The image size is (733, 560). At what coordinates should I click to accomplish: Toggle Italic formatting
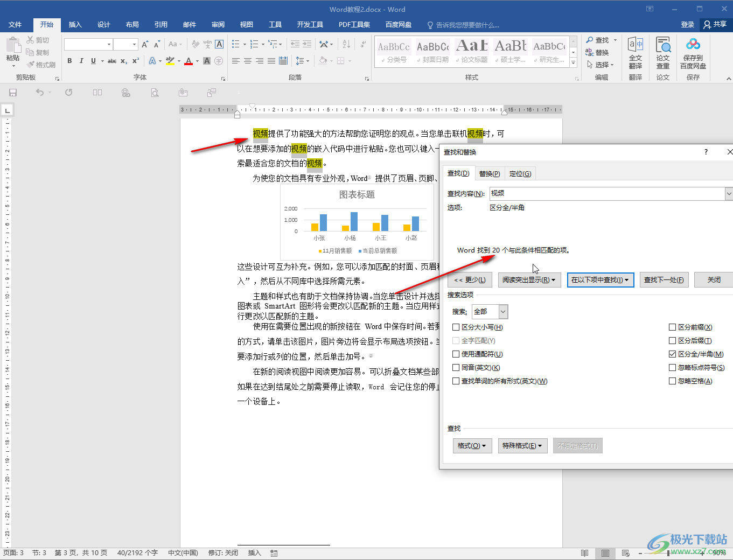point(81,61)
